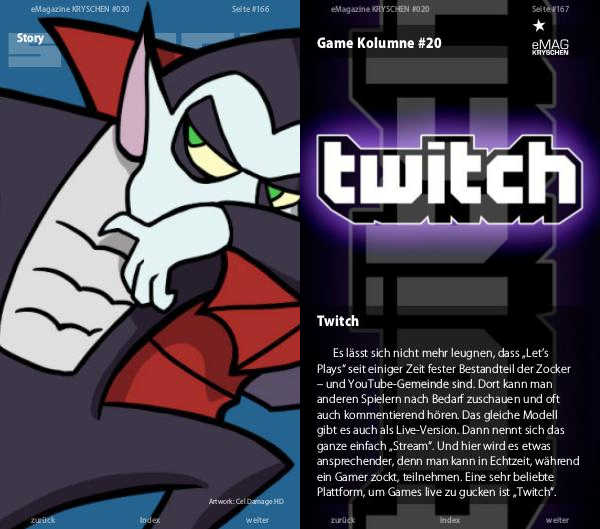600x529 pixels.
Task: Click eMagazine KRYSCHEN #020 header on left page
Action: pos(80,9)
